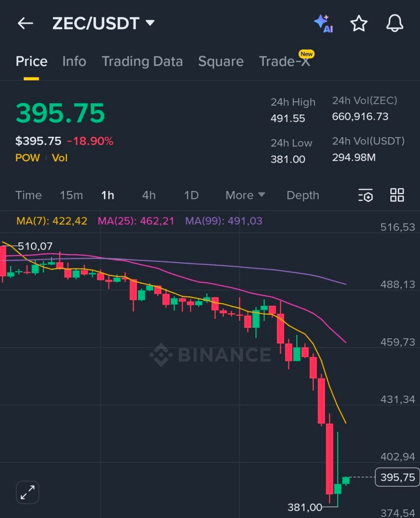Viewport: 420px width, 518px height.
Task: Open price alert bell icon
Action: (x=395, y=23)
